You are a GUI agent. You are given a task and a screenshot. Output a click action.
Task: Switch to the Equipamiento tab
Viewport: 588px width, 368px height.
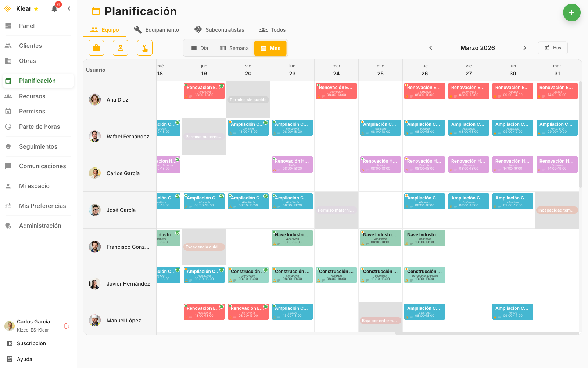pyautogui.click(x=157, y=30)
